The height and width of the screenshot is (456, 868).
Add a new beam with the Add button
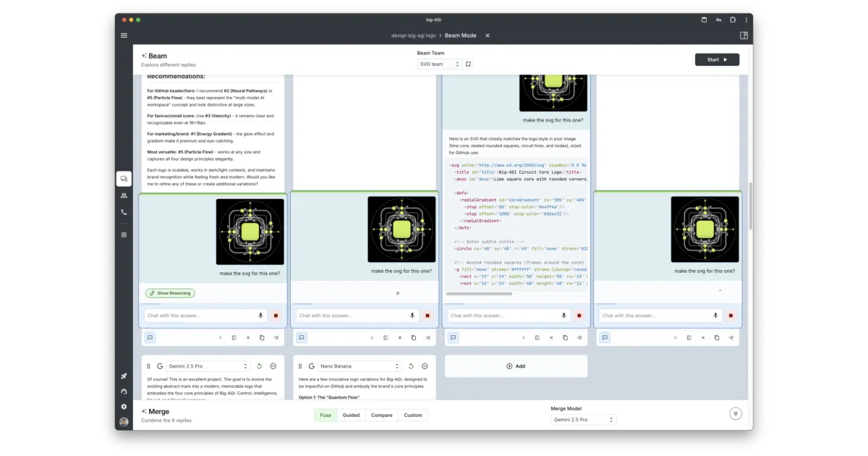[x=516, y=366]
